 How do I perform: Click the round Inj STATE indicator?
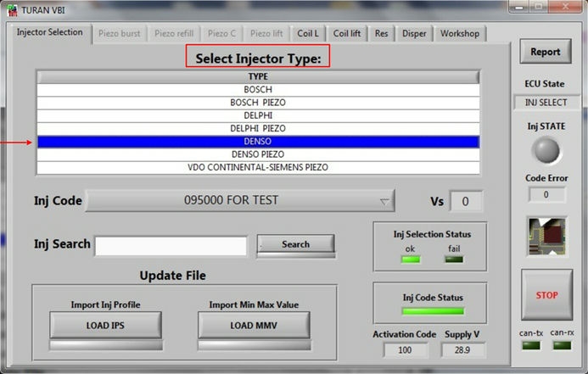tap(546, 151)
